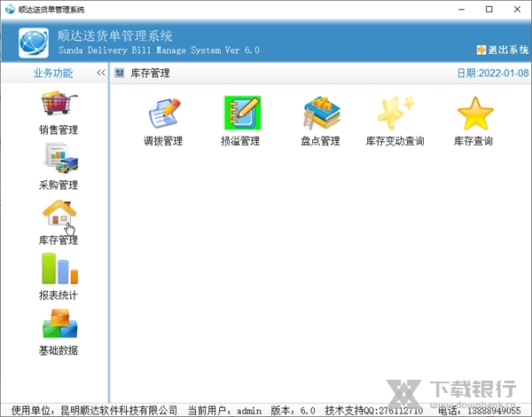Click the 日期:2022-01-08 date display
Screen dimensions: 532x417
(x=493, y=73)
